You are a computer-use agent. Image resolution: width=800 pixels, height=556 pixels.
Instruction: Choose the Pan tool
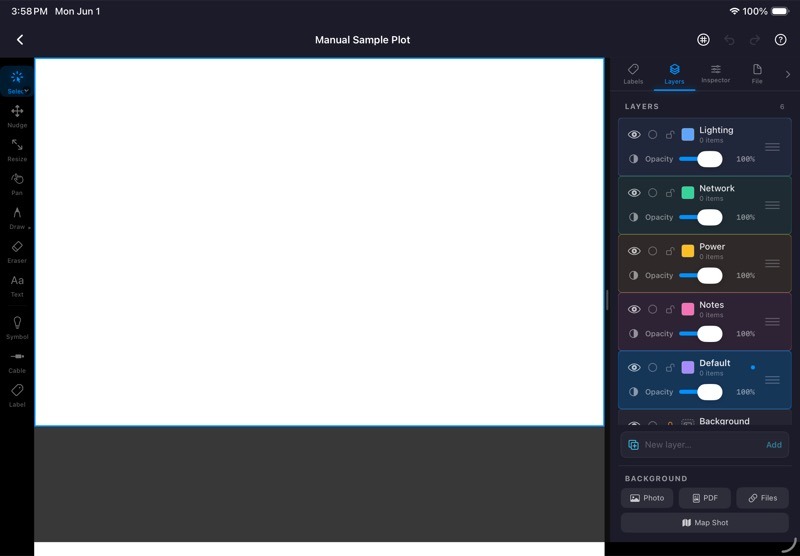pos(17,184)
